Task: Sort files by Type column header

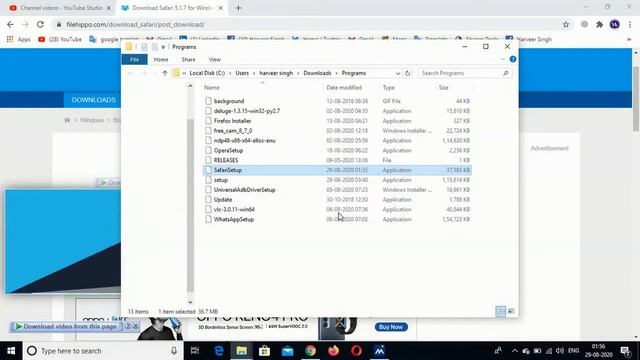Action: tap(389, 88)
